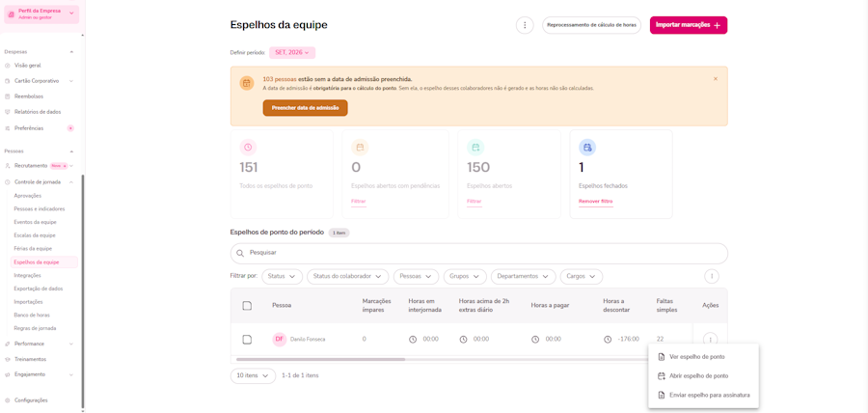
Task: Open Configurações settings
Action: click(31, 400)
